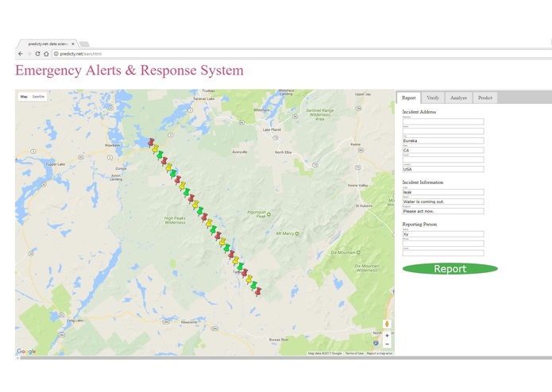
Task: Click the first empty Incident Address field
Action: (x=443, y=121)
